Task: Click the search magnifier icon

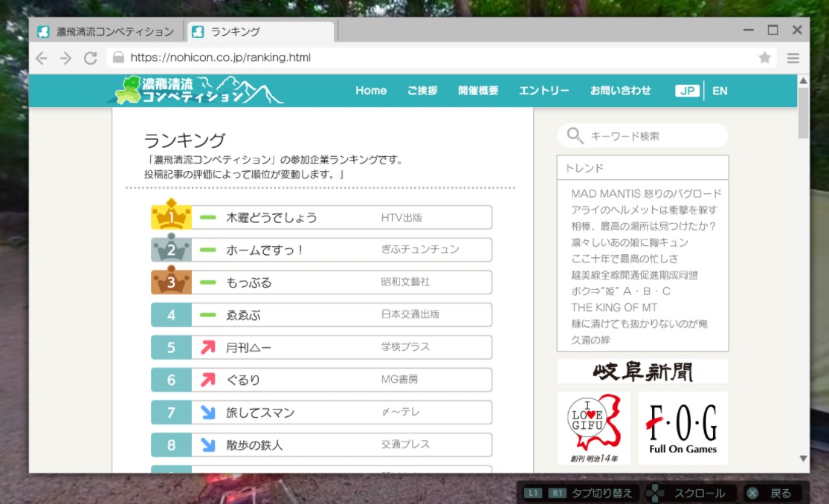Action: (575, 135)
